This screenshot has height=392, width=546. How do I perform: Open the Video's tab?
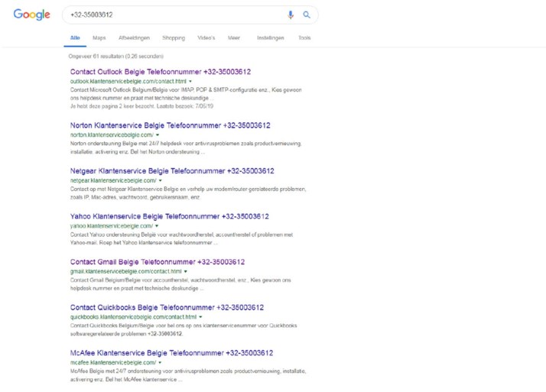tap(206, 38)
